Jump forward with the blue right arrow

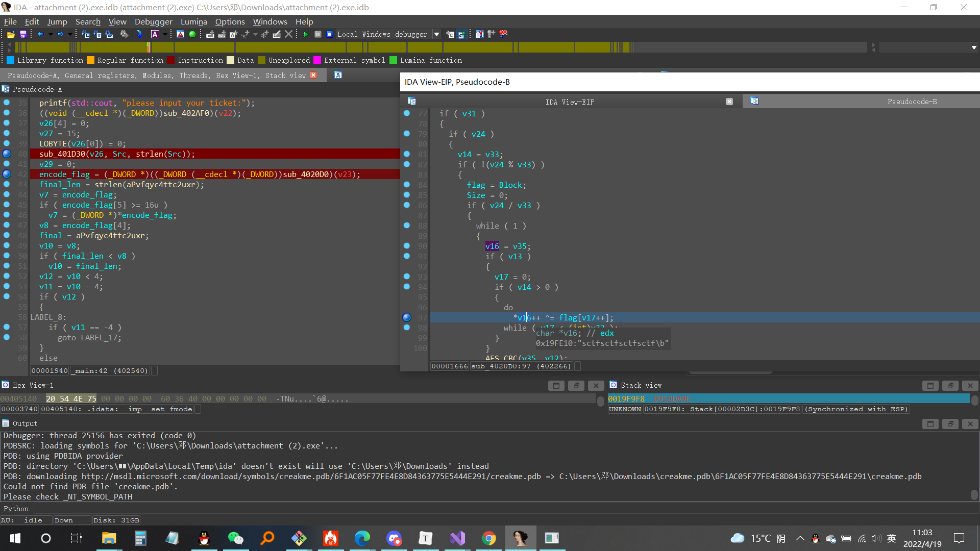[x=60, y=34]
